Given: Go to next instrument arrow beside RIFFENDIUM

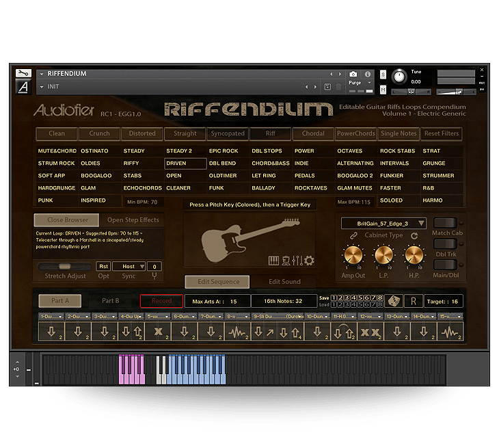Looking at the screenshot, I should coord(340,74).
